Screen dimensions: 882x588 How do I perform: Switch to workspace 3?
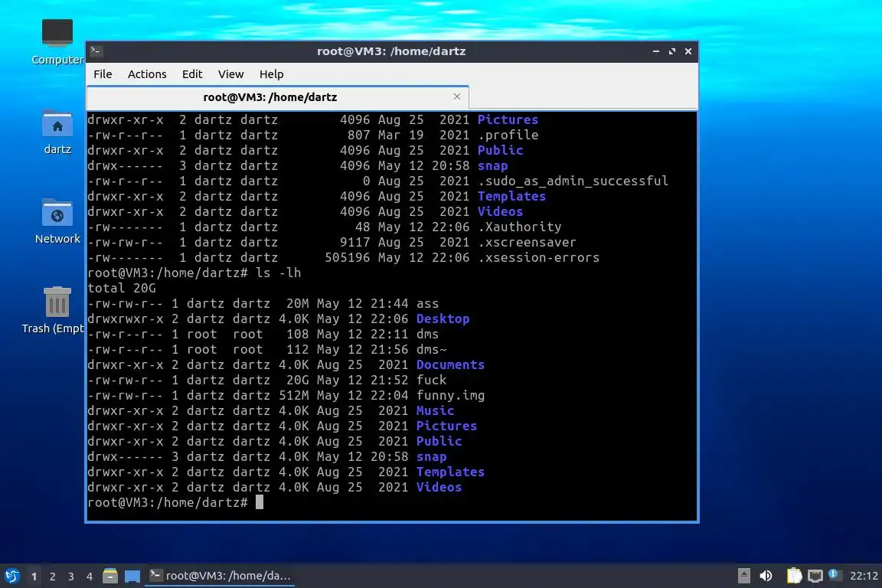[x=71, y=577]
